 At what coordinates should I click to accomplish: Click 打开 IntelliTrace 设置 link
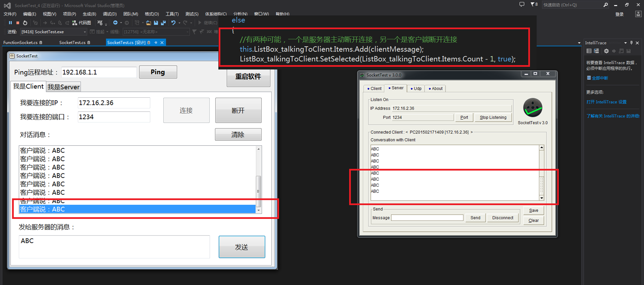(606, 102)
